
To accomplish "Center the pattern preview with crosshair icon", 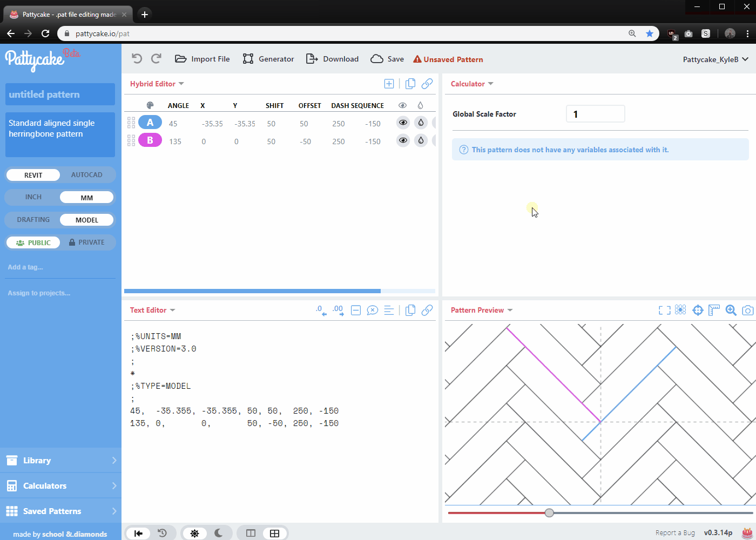I will point(698,310).
